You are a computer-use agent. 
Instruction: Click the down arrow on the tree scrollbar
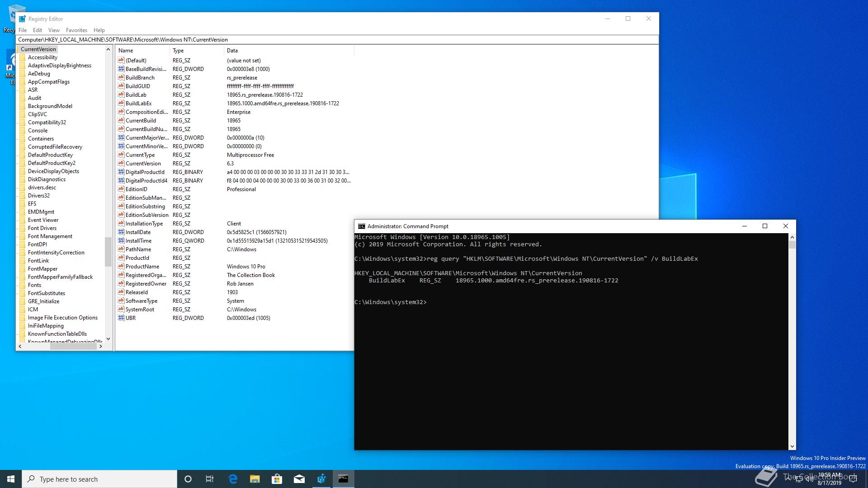pyautogui.click(x=108, y=338)
